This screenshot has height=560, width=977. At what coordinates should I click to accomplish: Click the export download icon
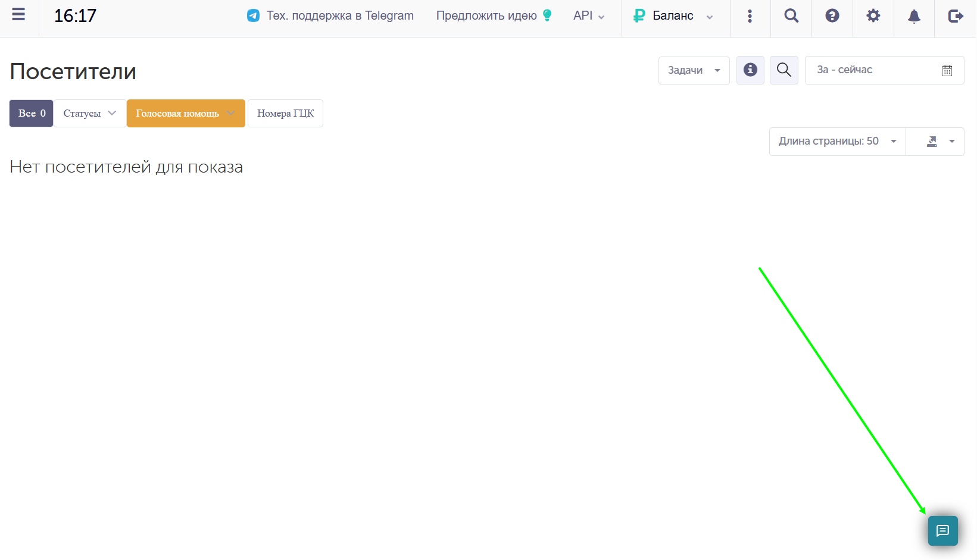932,142
